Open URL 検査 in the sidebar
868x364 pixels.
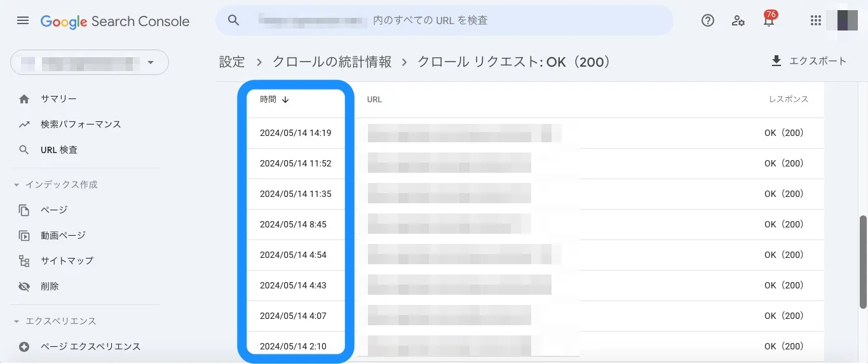59,150
